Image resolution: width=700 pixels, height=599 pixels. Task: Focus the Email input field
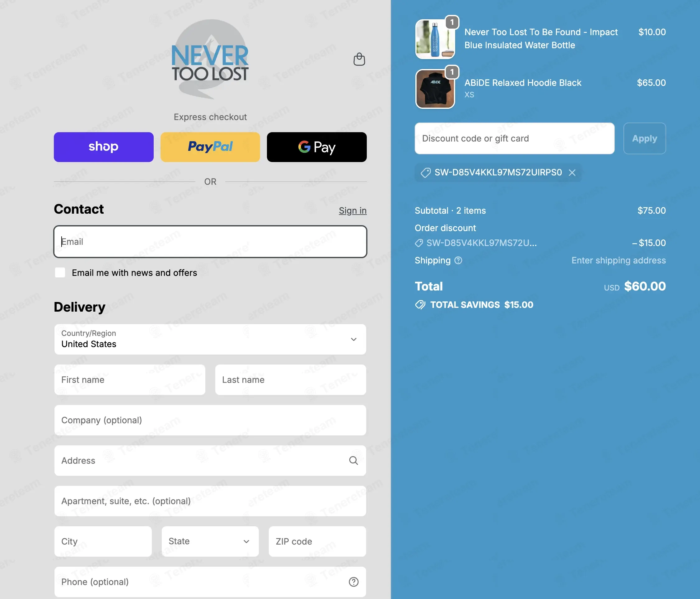click(210, 242)
